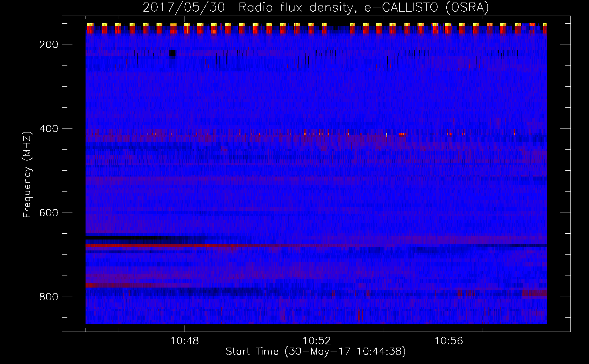Click the date '2017/05/30' in the title
Viewport: 589px width, 364px height.
click(x=183, y=8)
